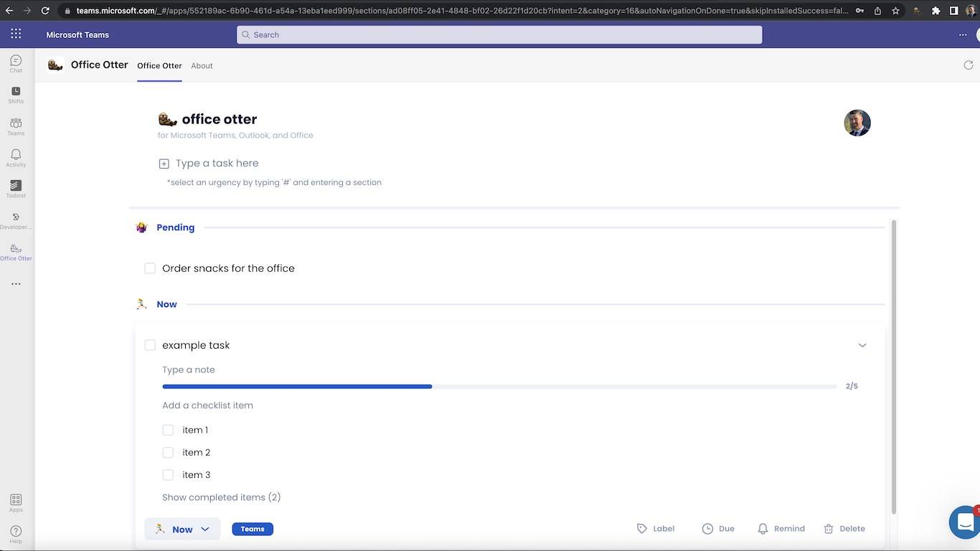The width and height of the screenshot is (980, 551).
Task: Select the Office Otter sidebar icon
Action: 16,252
